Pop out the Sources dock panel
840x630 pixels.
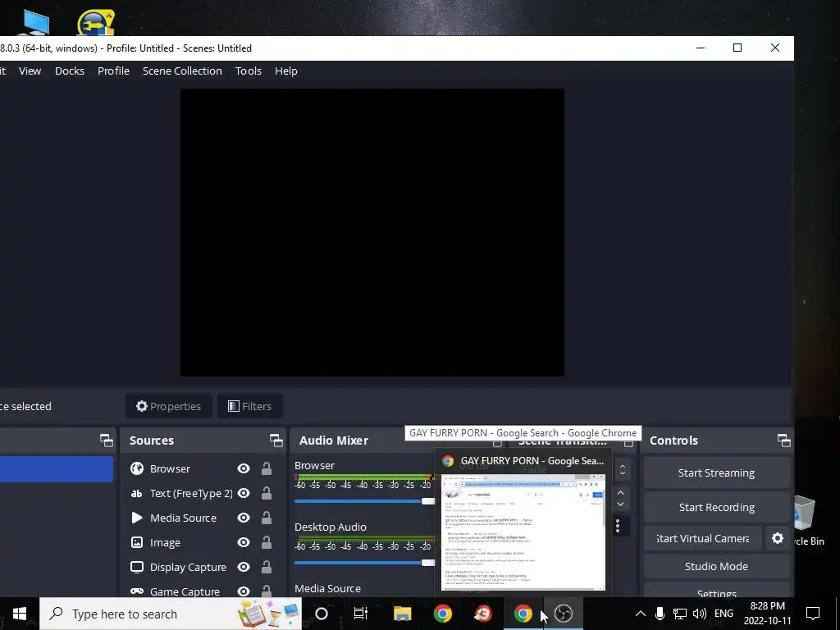pyautogui.click(x=276, y=441)
